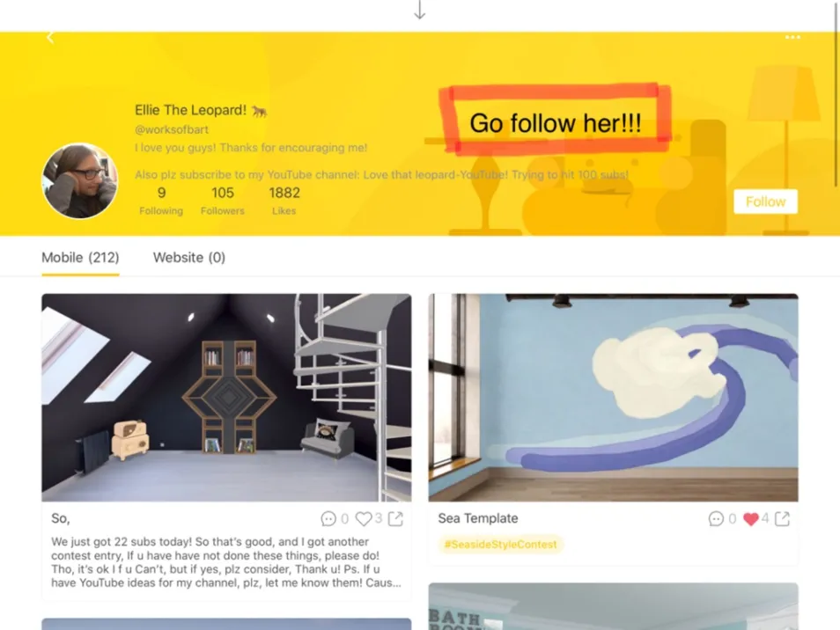Image resolution: width=840 pixels, height=630 pixels.
Task: Open the #SeasideStyleContest hashtag
Action: 500,545
